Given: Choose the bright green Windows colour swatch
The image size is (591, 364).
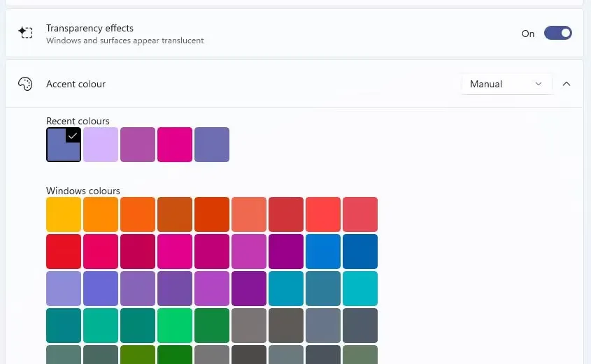Looking at the screenshot, I should click(175, 326).
